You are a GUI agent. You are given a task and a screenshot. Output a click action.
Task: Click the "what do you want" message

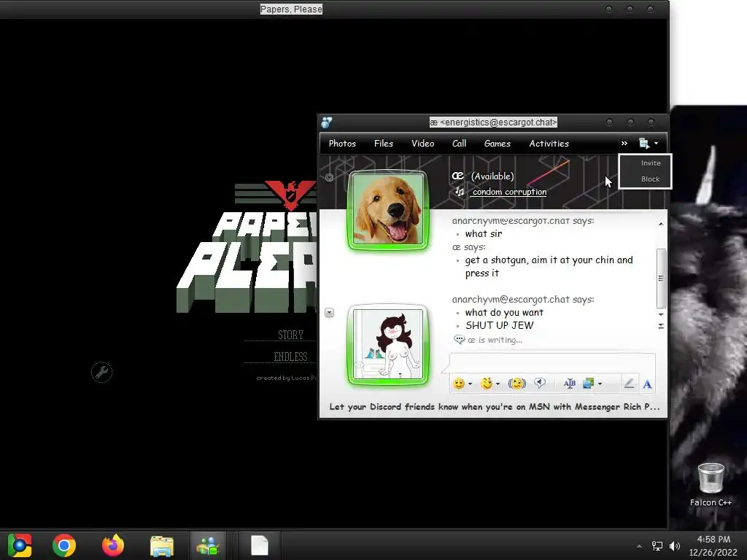click(504, 312)
